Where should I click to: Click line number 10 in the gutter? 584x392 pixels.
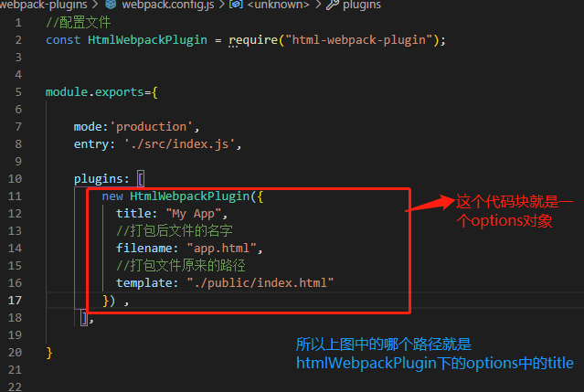(15, 179)
